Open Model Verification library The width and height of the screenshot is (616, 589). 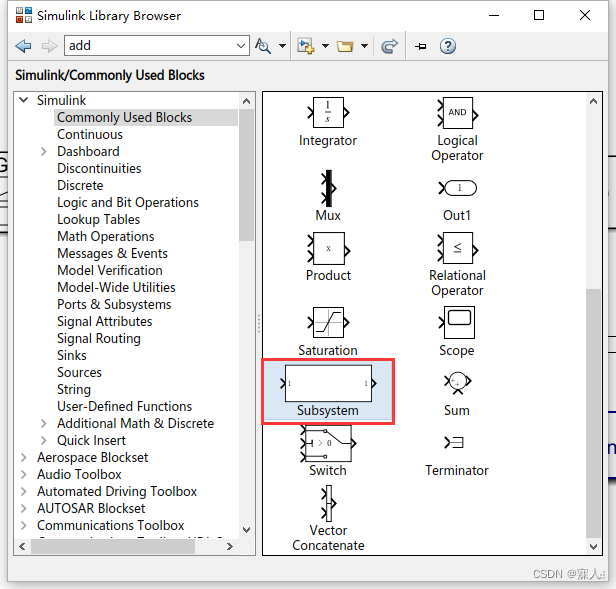pos(110,270)
